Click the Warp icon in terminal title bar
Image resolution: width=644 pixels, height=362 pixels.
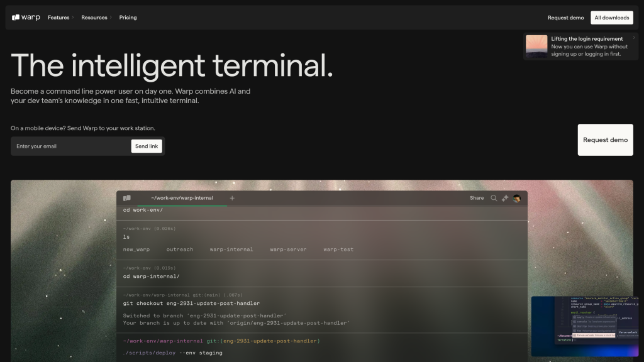click(127, 198)
